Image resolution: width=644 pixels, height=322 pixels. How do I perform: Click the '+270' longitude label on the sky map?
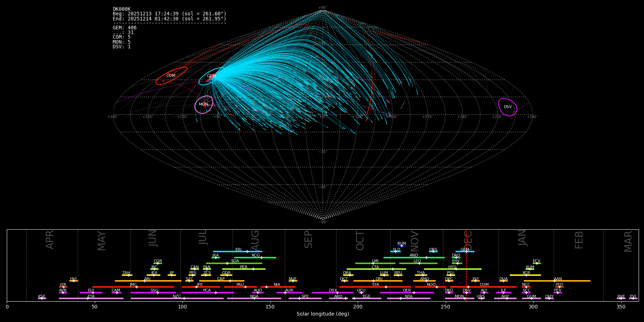click(x=427, y=117)
